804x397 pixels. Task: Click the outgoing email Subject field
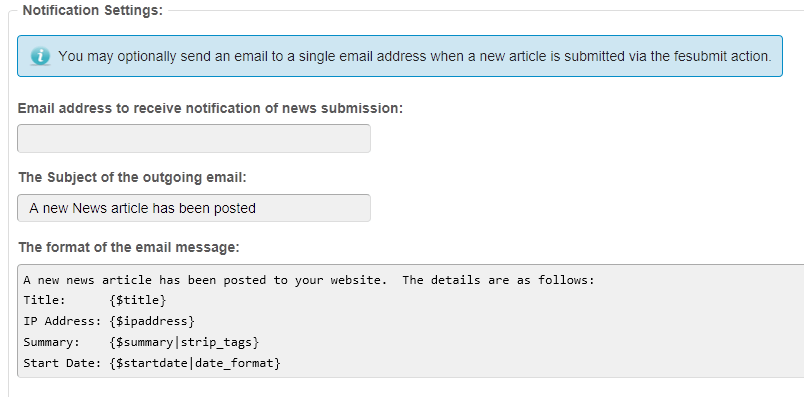click(194, 208)
